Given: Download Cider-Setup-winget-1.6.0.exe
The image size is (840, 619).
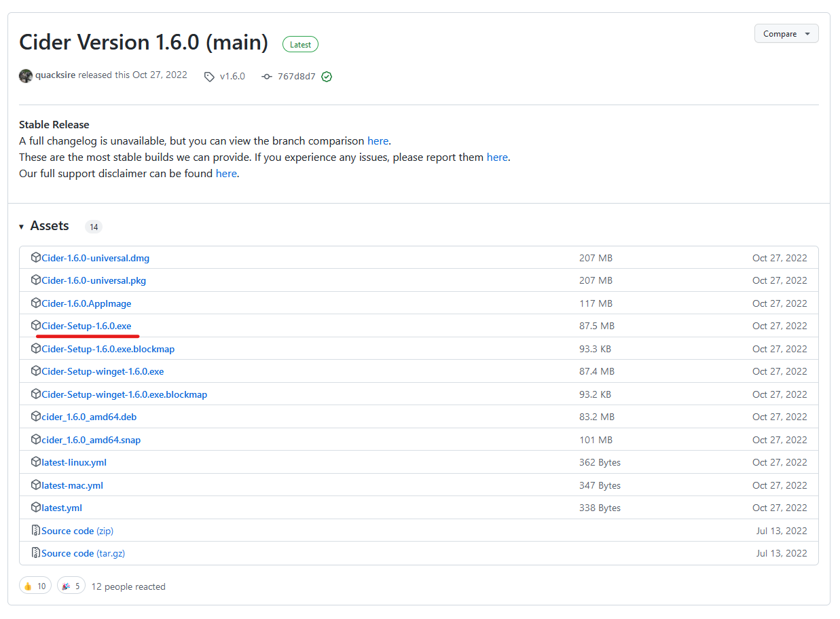Looking at the screenshot, I should 103,371.
